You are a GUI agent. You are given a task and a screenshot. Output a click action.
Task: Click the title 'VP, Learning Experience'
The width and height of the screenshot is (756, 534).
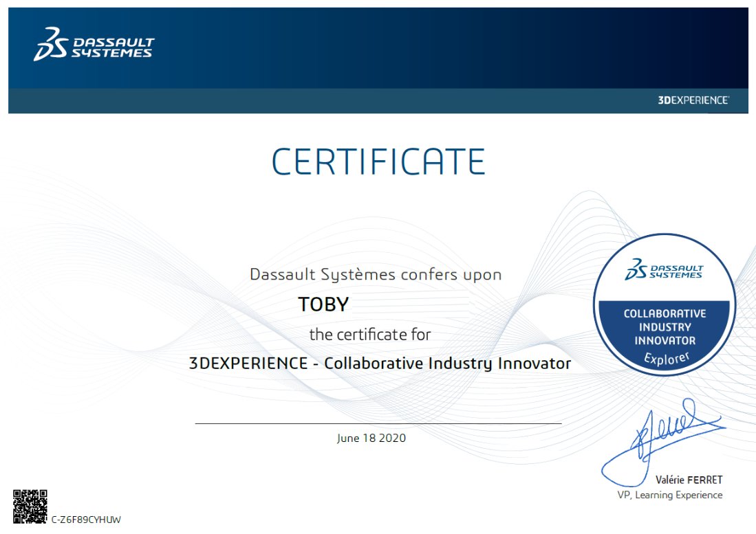tap(670, 495)
